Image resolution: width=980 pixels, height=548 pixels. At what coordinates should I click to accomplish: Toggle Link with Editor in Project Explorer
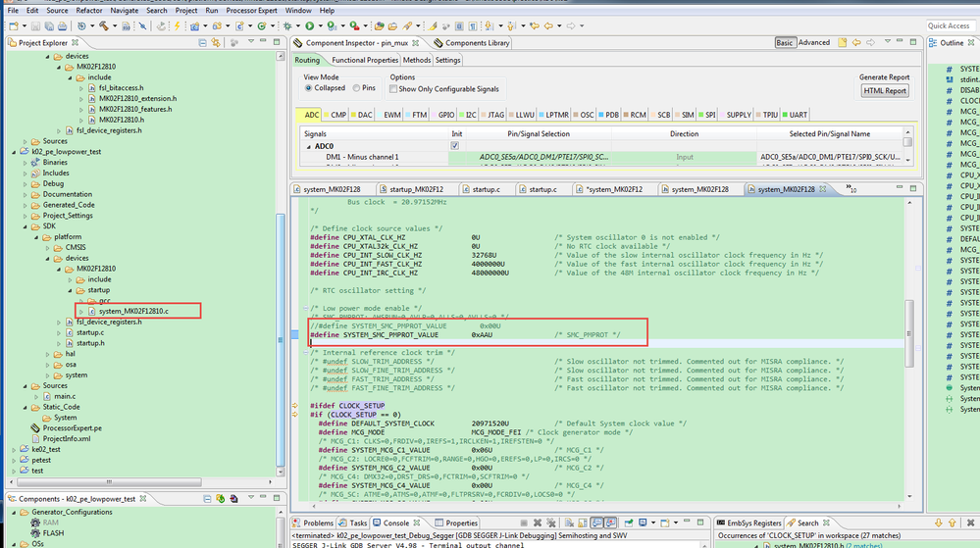(x=217, y=43)
